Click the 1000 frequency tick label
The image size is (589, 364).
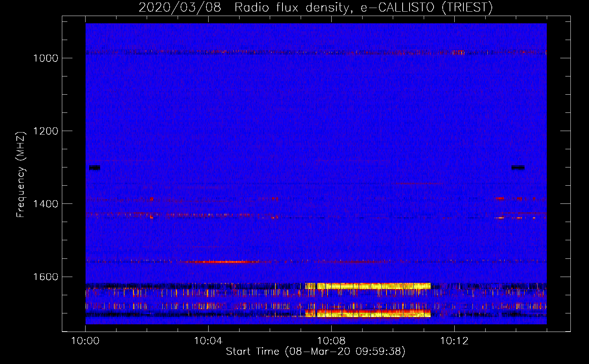click(x=46, y=58)
